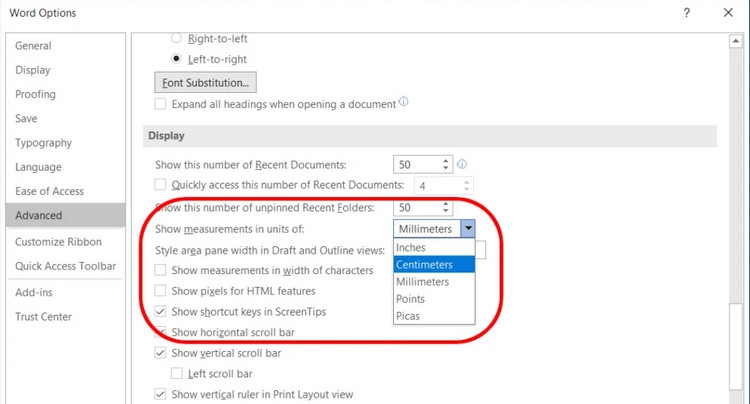Increase the number of Recent Documents
The image size is (750, 404).
point(446,161)
